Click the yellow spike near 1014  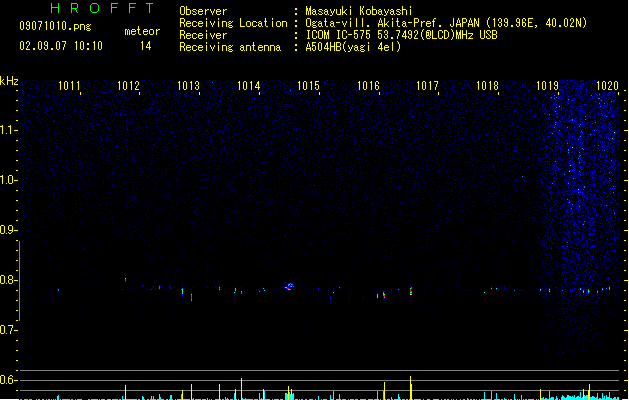click(x=241, y=389)
